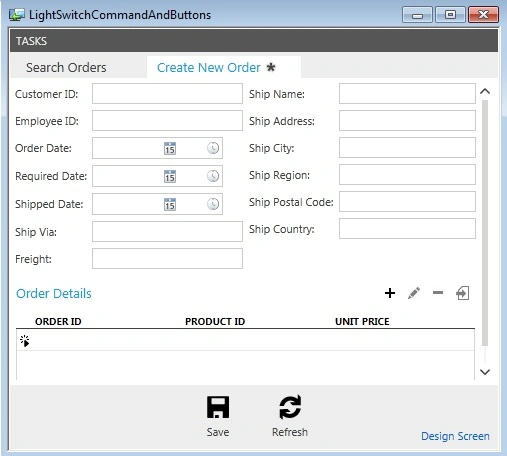
Task: Click the LightSwitch app icon in title bar
Action: [x=17, y=15]
